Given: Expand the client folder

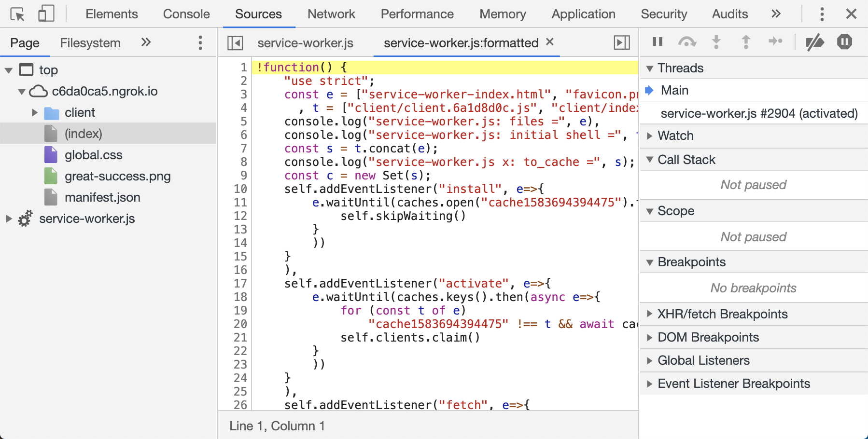Looking at the screenshot, I should [x=34, y=112].
